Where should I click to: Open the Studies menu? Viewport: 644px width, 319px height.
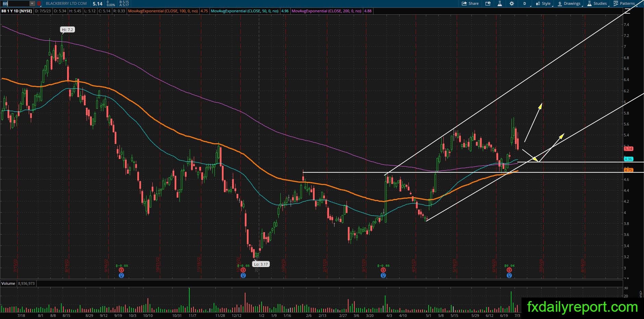tap(597, 3)
